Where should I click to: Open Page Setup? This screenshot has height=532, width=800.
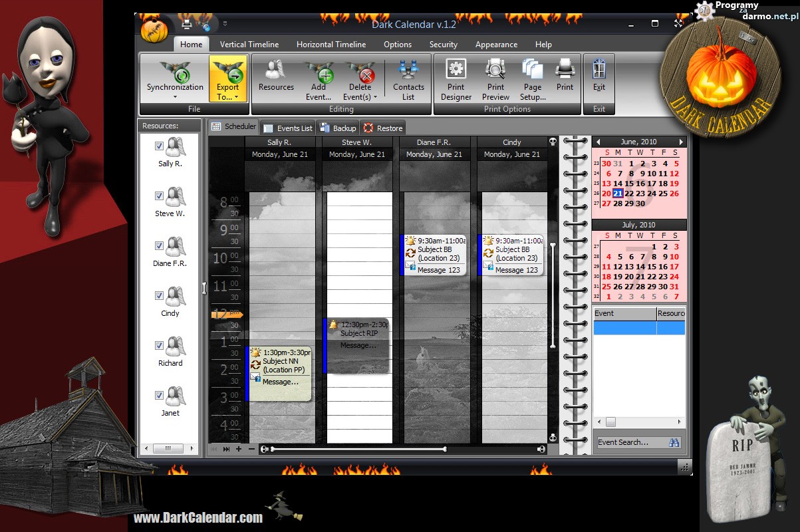tap(533, 70)
